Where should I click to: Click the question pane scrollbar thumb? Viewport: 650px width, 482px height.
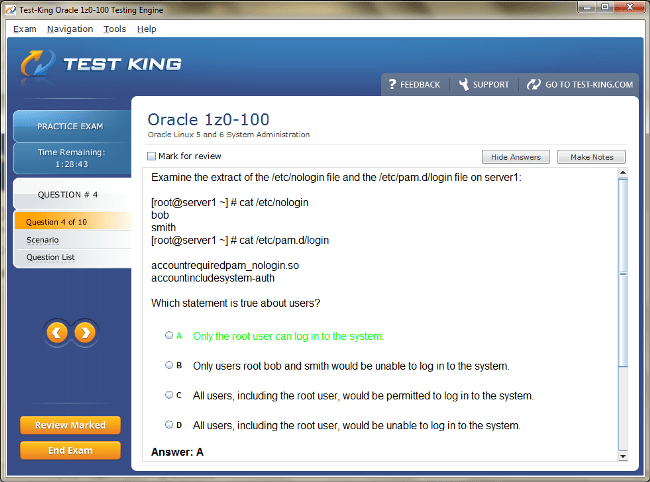pos(623,272)
